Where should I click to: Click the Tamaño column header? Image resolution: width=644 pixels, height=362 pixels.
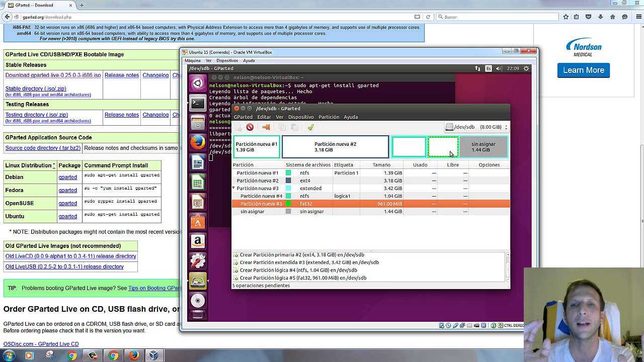click(381, 165)
